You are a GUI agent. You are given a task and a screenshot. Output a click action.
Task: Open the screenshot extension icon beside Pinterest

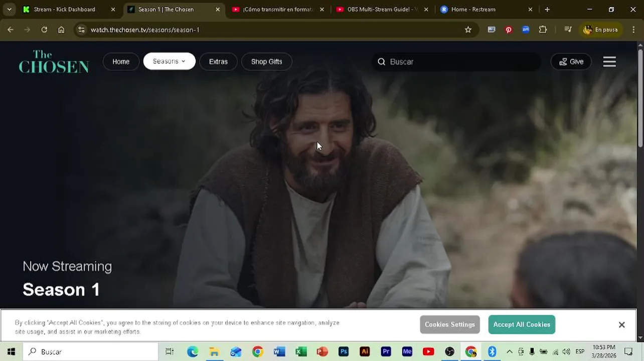coord(492,30)
